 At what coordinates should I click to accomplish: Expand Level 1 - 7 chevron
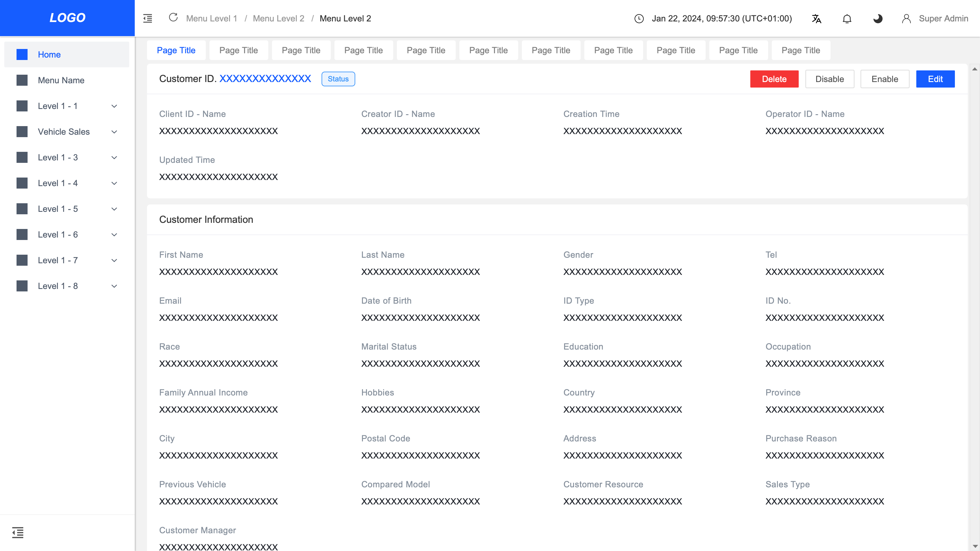point(114,261)
